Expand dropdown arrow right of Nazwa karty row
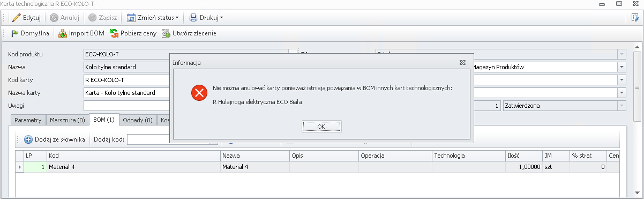Image resolution: width=644 pixels, height=199 pixels. (621, 93)
